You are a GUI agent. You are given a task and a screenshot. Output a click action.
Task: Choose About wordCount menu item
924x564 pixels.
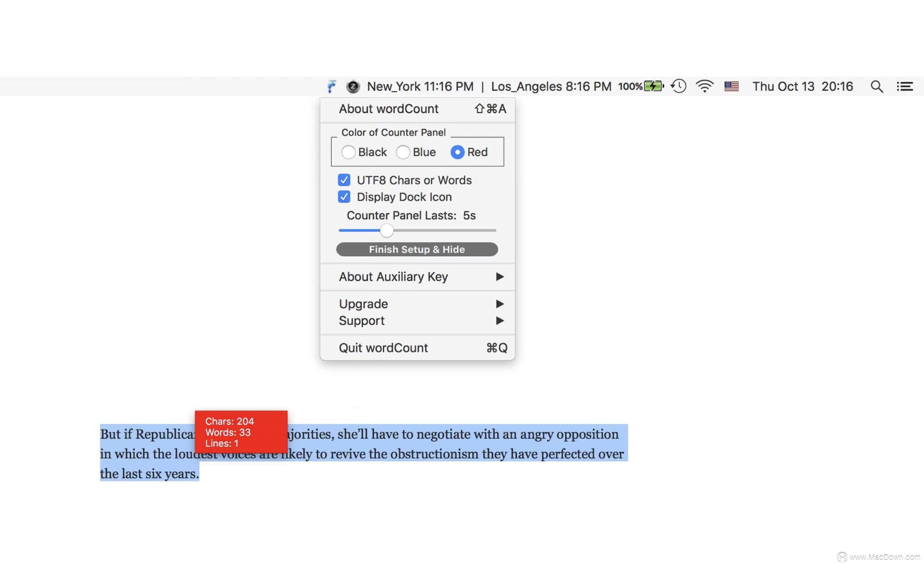click(x=417, y=109)
